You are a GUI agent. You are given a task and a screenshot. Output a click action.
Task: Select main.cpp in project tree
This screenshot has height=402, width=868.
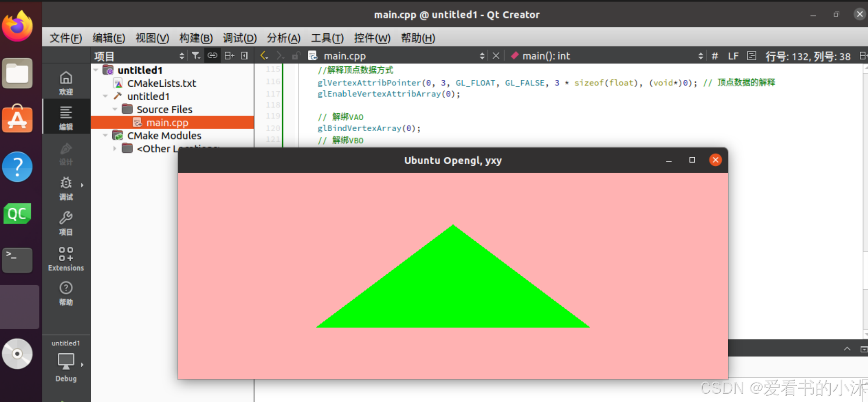pyautogui.click(x=172, y=122)
